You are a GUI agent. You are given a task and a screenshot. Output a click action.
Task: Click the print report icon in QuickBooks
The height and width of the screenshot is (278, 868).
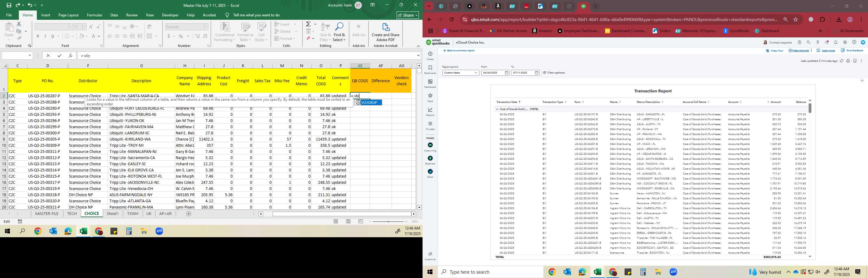(x=848, y=61)
